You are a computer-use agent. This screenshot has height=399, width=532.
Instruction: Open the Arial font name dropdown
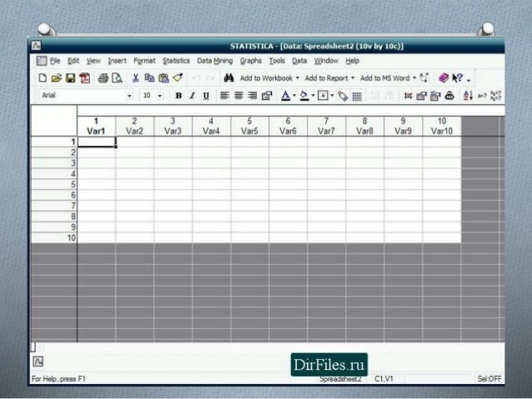click(x=129, y=96)
